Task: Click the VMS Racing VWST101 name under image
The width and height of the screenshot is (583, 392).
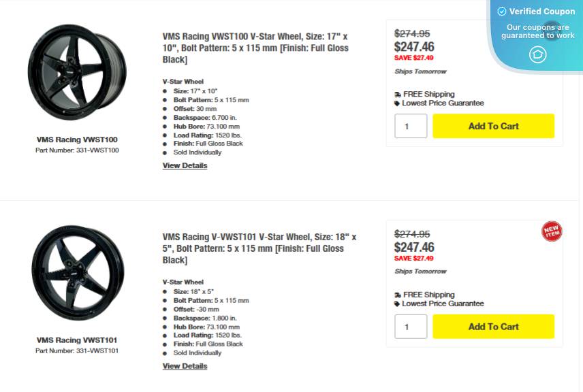Action: pos(77,340)
